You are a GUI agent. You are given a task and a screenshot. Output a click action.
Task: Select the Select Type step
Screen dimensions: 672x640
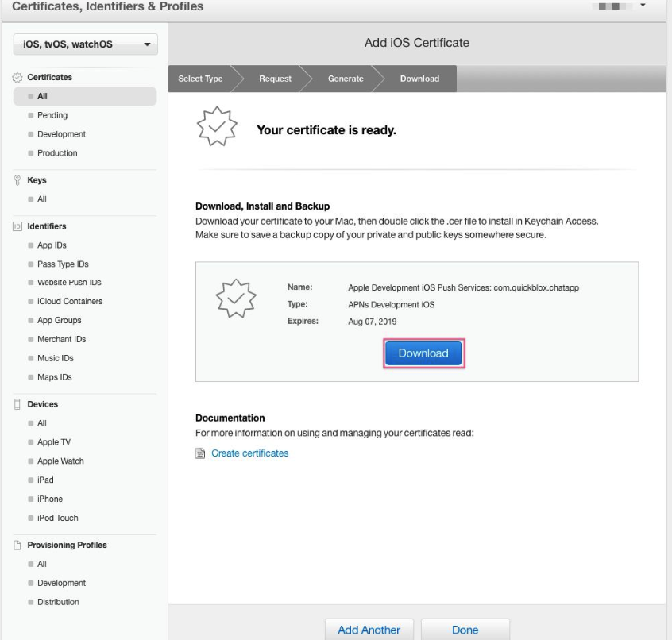pos(200,79)
